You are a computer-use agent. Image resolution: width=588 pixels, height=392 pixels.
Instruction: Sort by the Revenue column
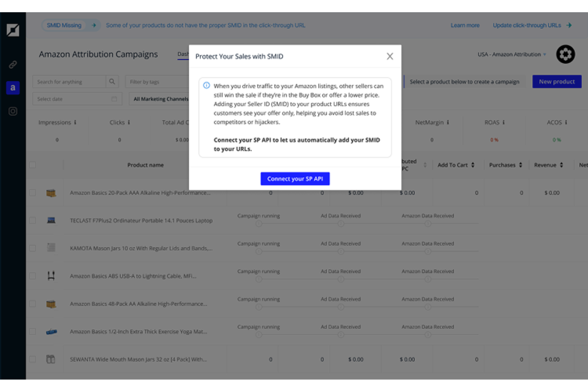548,165
